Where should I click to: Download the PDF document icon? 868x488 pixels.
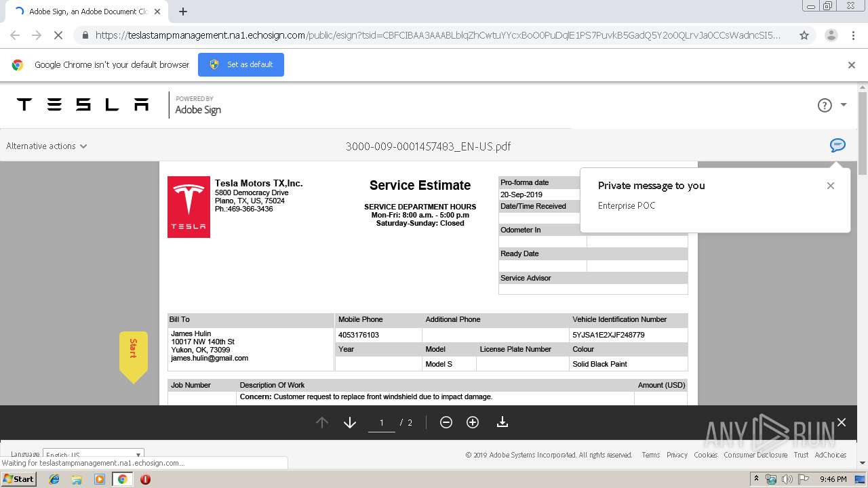pyautogui.click(x=502, y=422)
